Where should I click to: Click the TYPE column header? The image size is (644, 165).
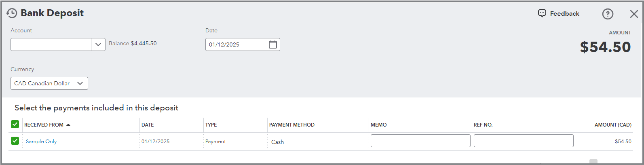click(211, 125)
